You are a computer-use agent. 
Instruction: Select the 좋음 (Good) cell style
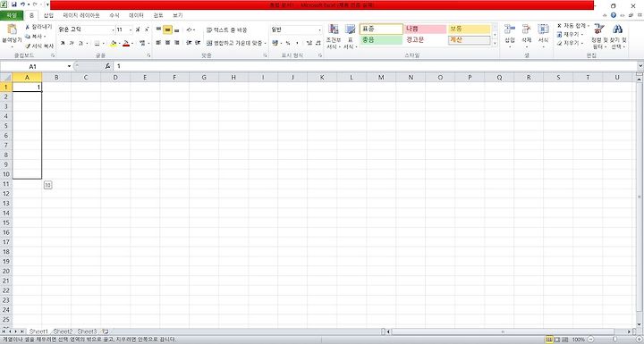[381, 40]
